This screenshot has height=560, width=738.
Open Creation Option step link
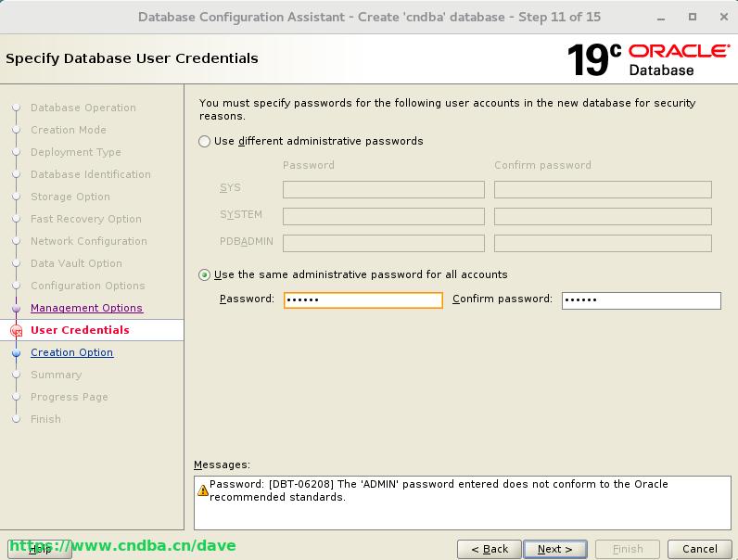(x=71, y=352)
